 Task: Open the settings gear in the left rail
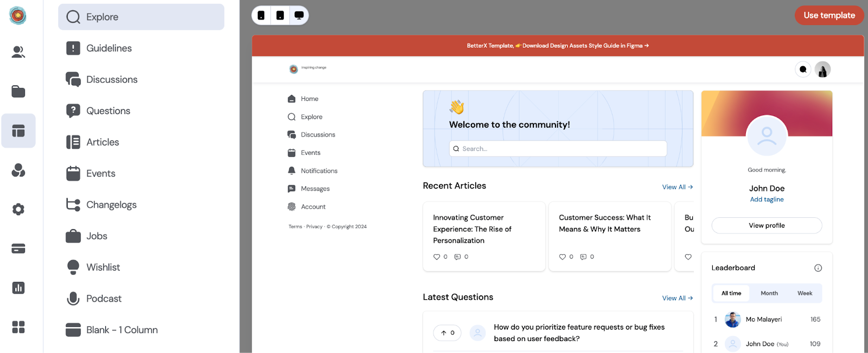tap(18, 209)
